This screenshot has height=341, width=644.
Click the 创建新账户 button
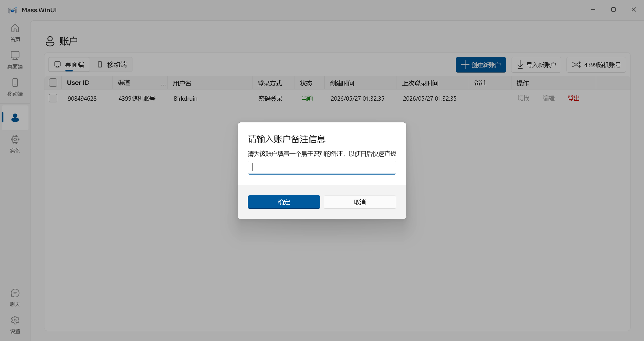click(x=481, y=65)
